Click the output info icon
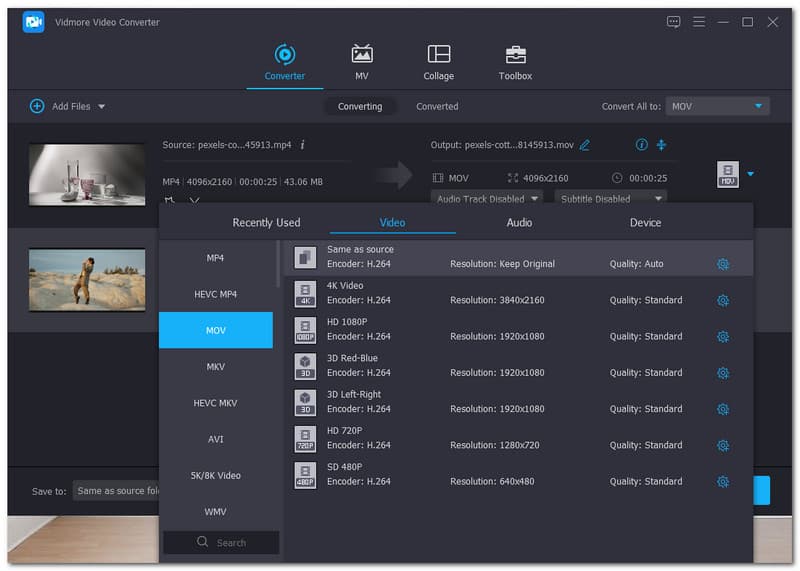Viewport: 800px width, 571px height. [642, 145]
